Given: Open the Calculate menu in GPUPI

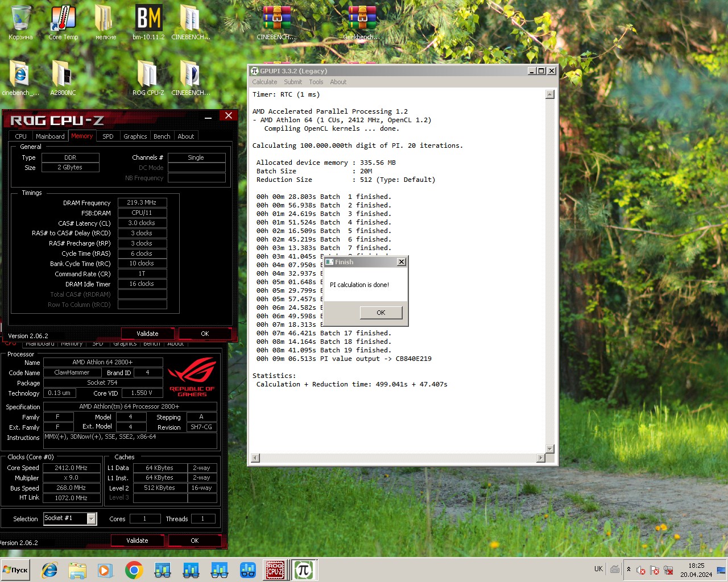Looking at the screenshot, I should coord(264,82).
